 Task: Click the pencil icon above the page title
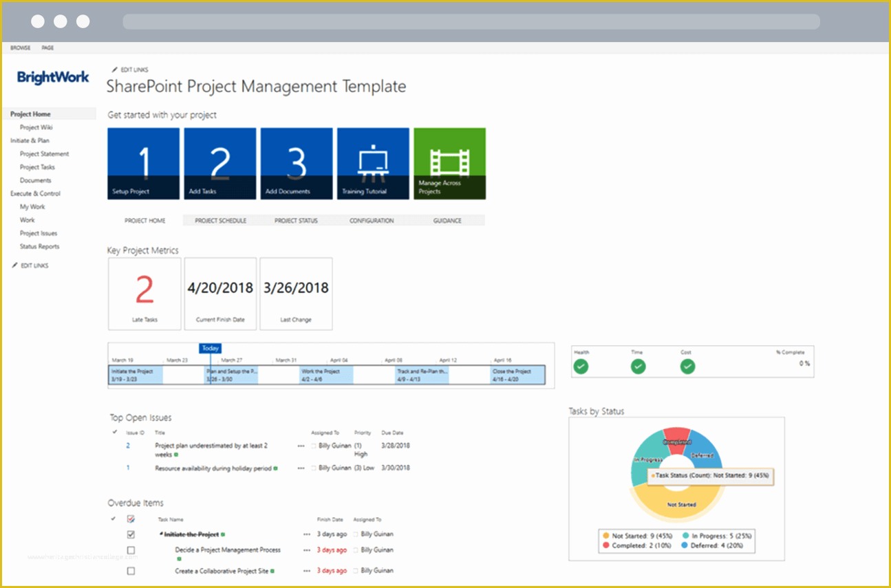pos(114,69)
